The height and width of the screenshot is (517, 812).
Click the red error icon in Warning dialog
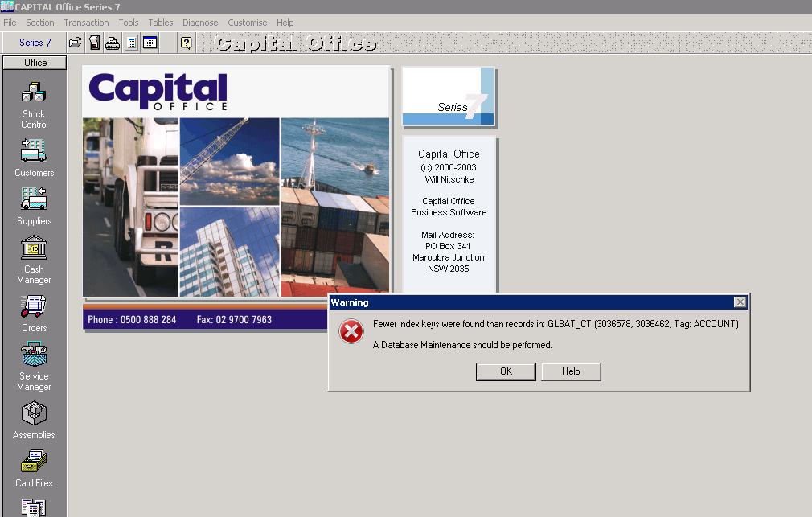[x=351, y=331]
